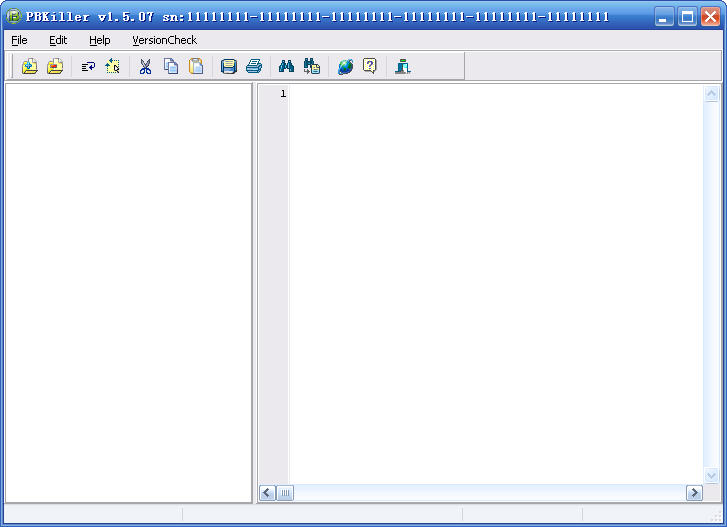Click the horizontal scrollbar left arrow
727x527 pixels.
tap(267, 493)
